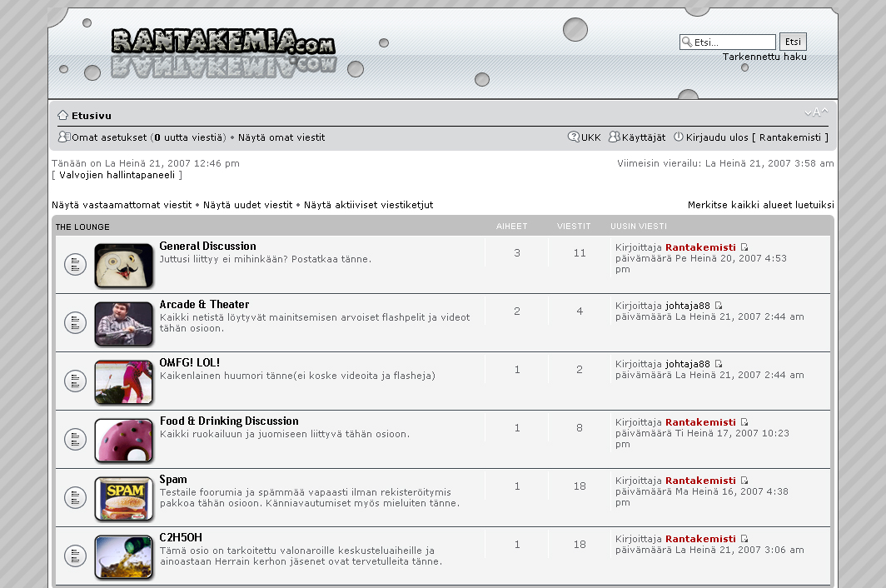
Task: Select Näytä vastaamattomat viestit link
Action: 122,205
